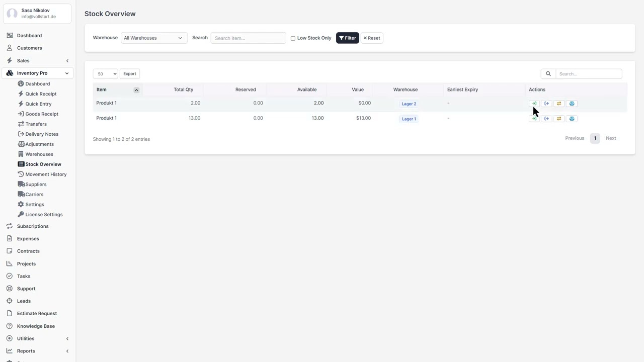Click the Support lifebuoy icon in sidebar
Image resolution: width=644 pixels, height=362 pixels.
click(x=10, y=289)
